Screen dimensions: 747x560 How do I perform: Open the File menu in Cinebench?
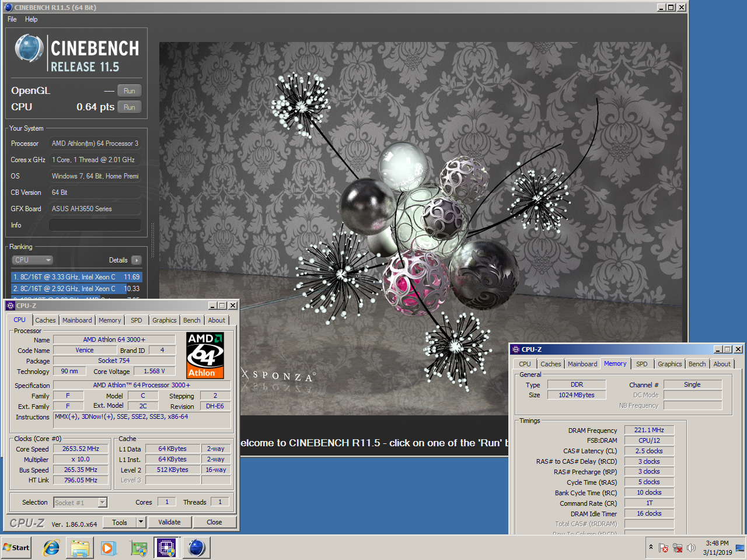[x=12, y=19]
